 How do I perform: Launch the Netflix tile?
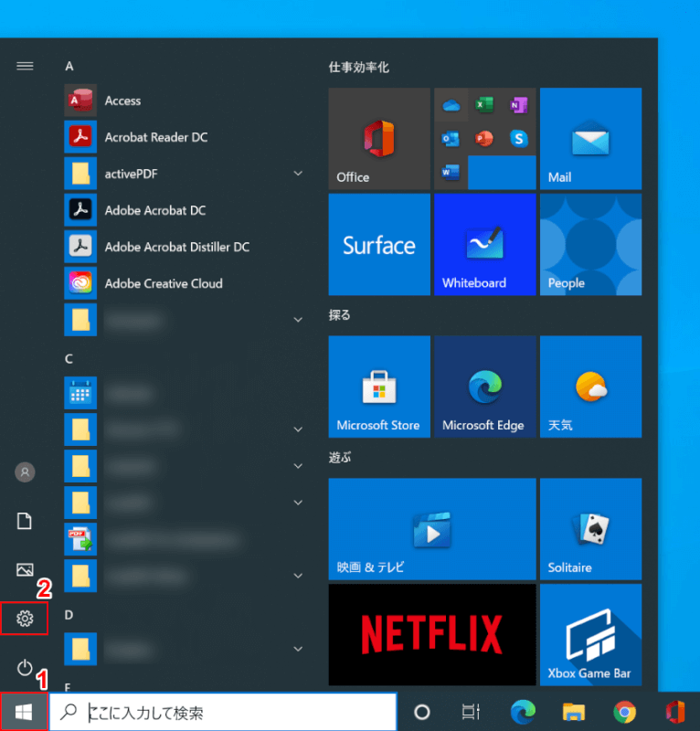click(431, 633)
